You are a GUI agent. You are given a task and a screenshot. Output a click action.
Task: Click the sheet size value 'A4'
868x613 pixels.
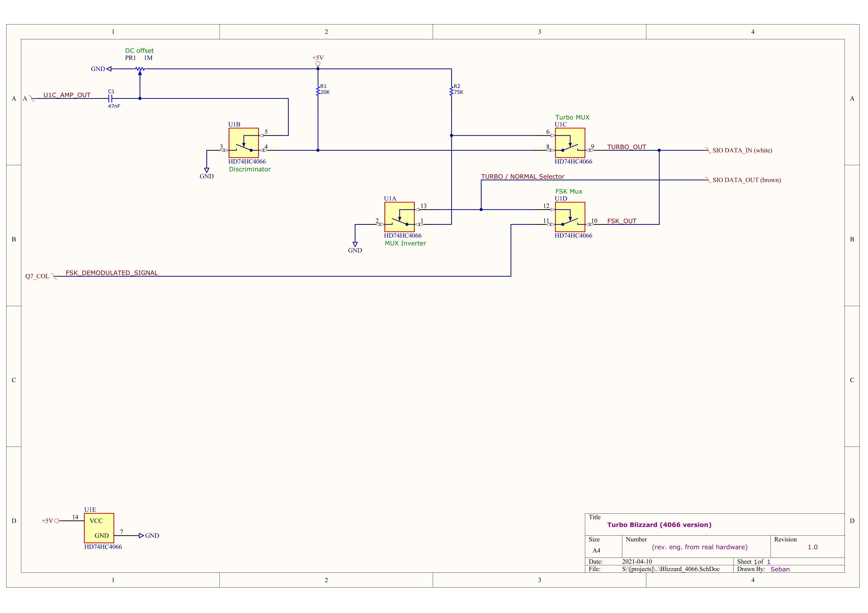596,551
